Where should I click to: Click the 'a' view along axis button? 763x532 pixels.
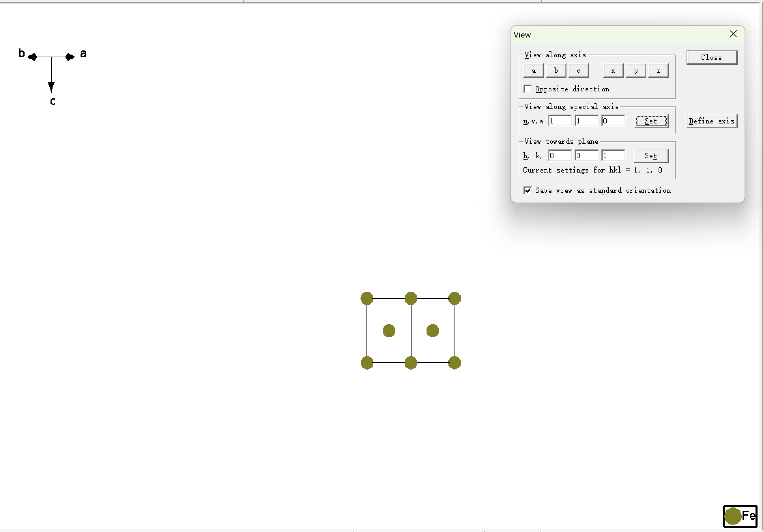coord(533,71)
